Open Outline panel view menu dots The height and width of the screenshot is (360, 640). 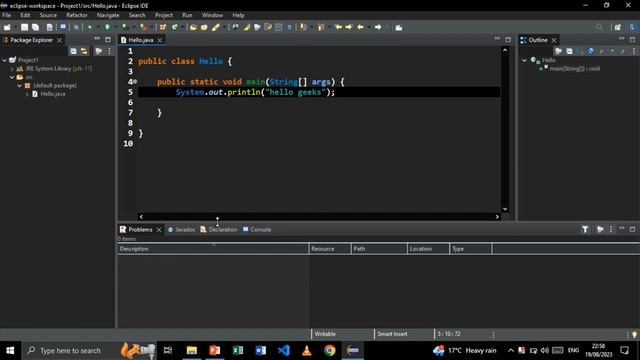coord(634,51)
